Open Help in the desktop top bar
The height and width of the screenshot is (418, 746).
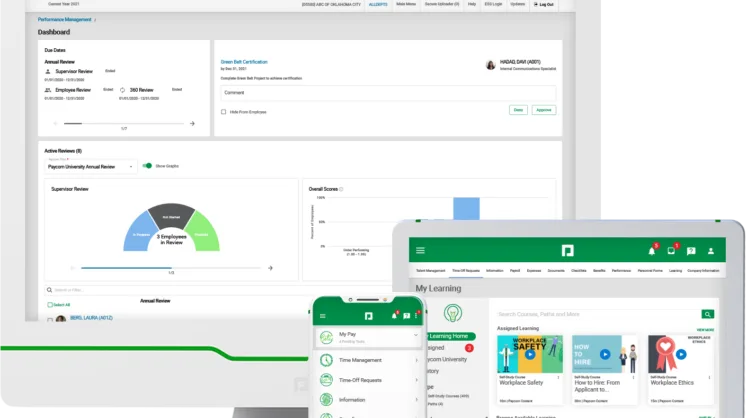click(471, 4)
